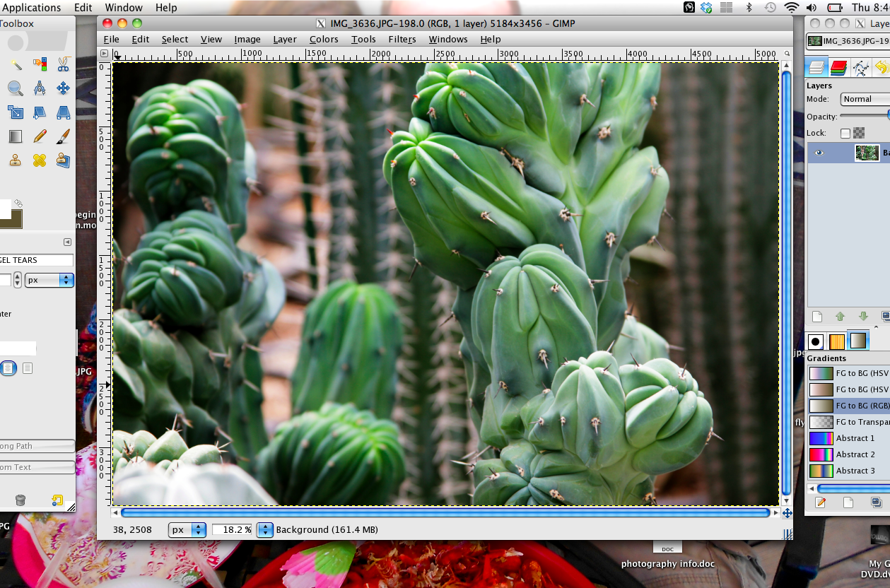890x588 pixels.
Task: Toggle Background layer visibility eye
Action: [819, 153]
